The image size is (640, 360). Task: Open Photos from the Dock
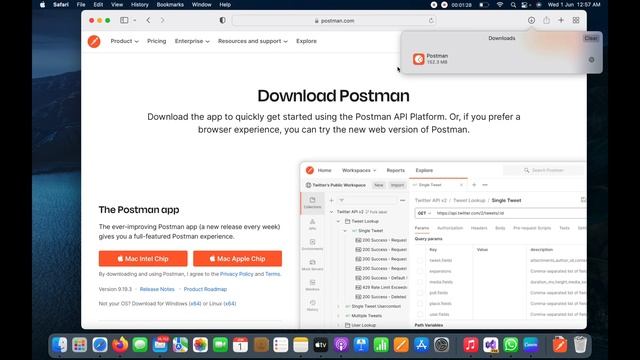pyautogui.click(x=200, y=345)
